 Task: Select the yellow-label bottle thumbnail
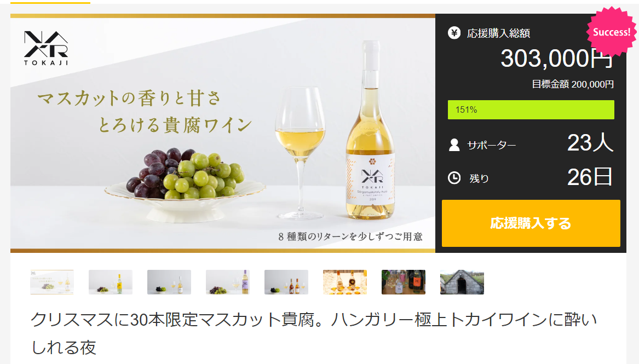click(x=111, y=282)
